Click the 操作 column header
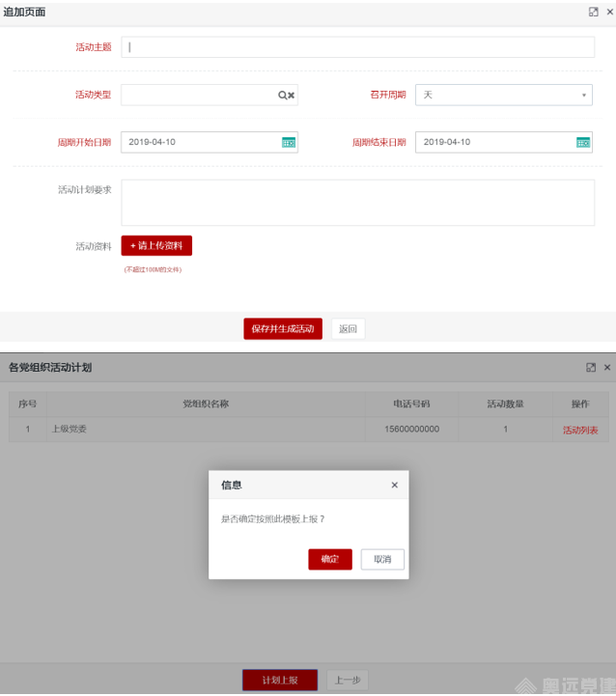The width and height of the screenshot is (616, 696). click(580, 404)
